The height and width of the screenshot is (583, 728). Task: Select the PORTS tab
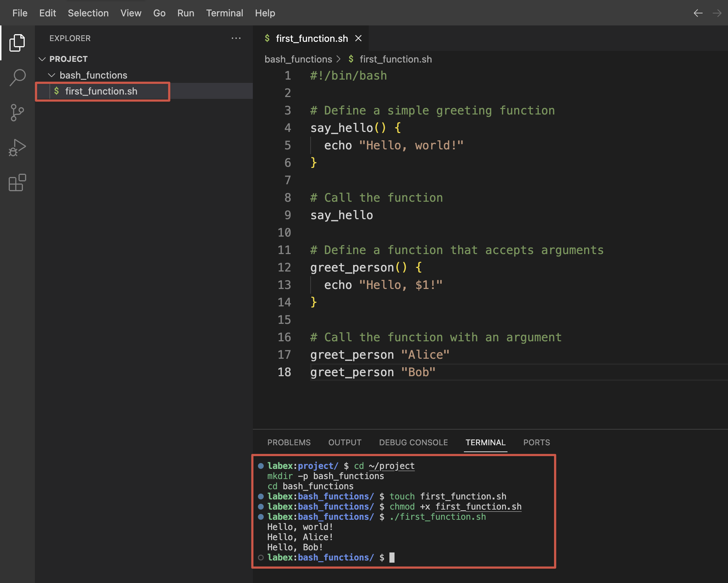pos(537,442)
